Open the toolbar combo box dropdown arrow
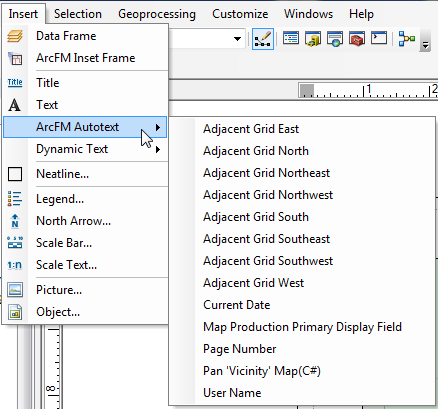 [x=237, y=39]
